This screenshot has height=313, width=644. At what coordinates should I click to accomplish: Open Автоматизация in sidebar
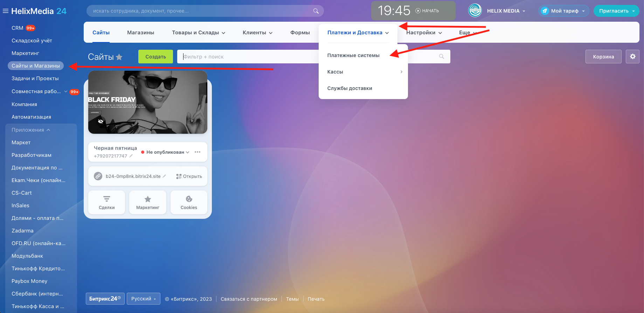pos(31,117)
